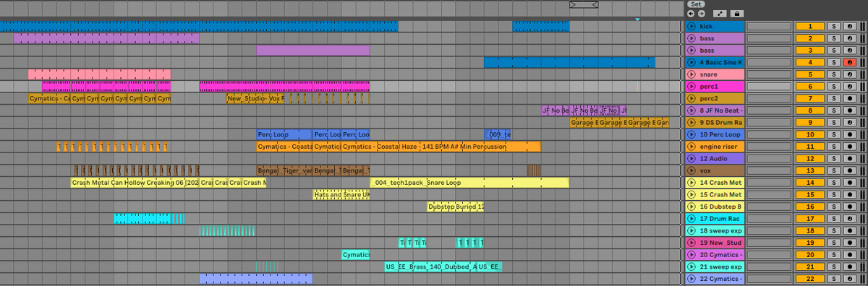Arm the 19 New_Stud track
The height and width of the screenshot is (286, 868).
[849, 243]
